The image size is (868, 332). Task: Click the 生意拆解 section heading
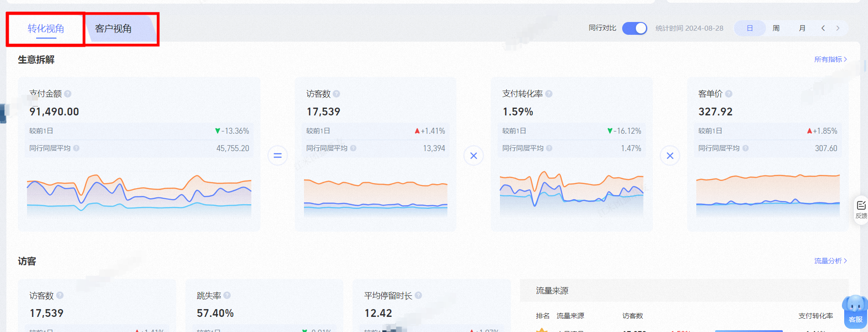click(x=36, y=60)
